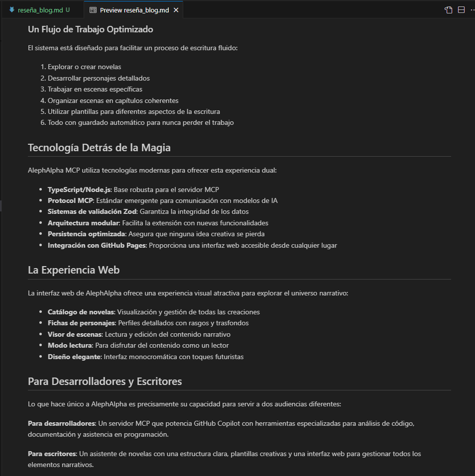Click the bold 'Para escritores' paragraph label
The width and height of the screenshot is (475, 476).
pyautogui.click(x=52, y=454)
